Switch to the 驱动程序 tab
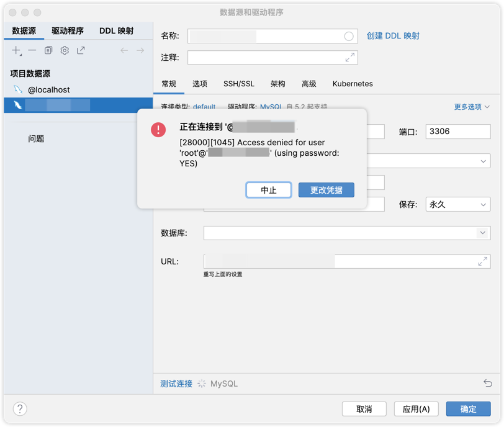 (67, 30)
